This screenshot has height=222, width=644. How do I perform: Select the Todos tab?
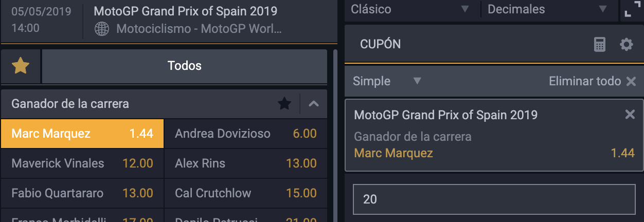coord(184,66)
